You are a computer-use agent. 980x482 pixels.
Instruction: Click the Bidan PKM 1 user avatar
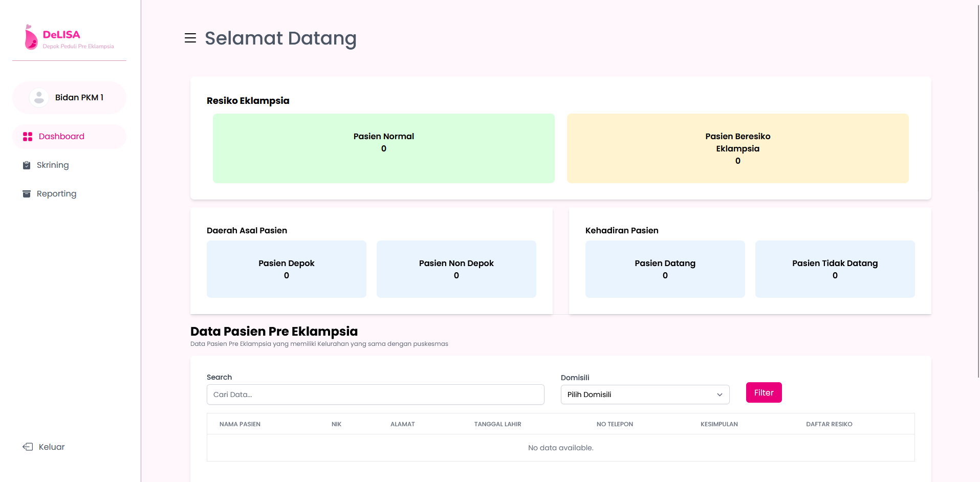click(x=39, y=98)
